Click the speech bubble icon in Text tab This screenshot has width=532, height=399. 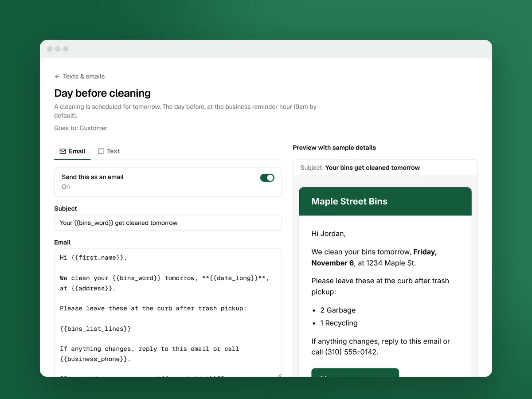coord(101,151)
